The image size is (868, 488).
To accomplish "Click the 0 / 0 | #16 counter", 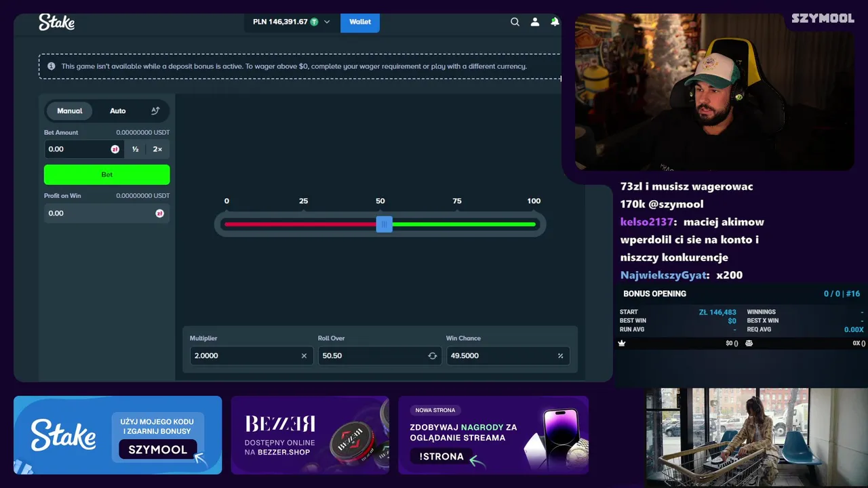I will point(842,293).
